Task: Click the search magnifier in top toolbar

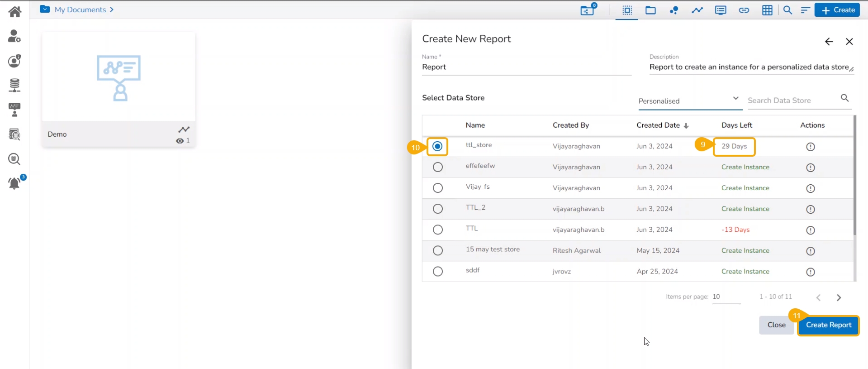Action: tap(787, 10)
